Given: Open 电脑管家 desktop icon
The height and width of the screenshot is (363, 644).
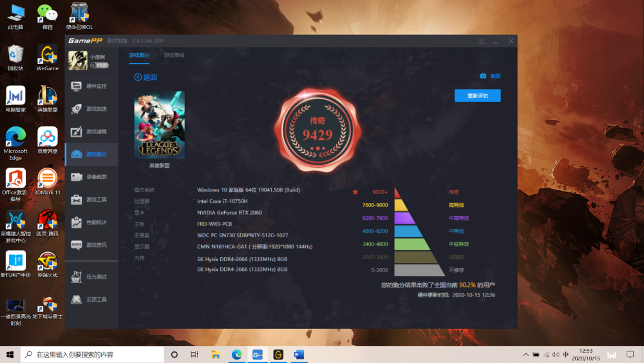Looking at the screenshot, I should 15,99.
